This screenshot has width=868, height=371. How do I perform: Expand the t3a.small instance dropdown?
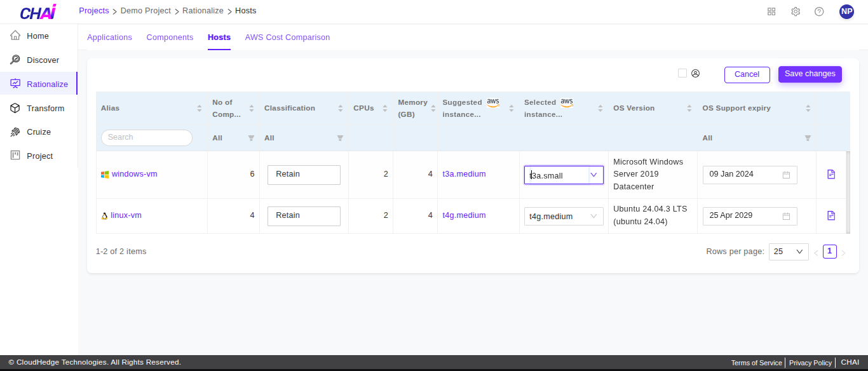pyautogui.click(x=594, y=175)
